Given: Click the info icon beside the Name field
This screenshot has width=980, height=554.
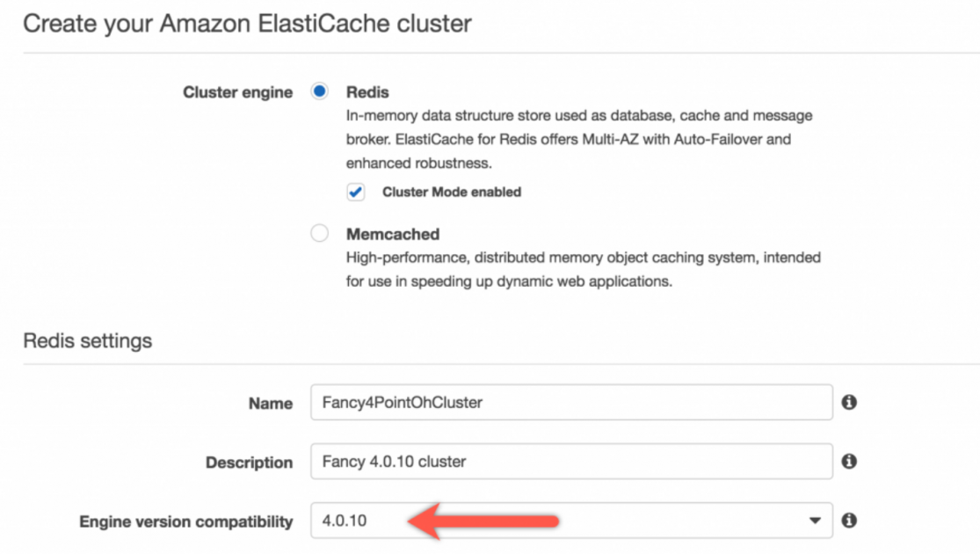Looking at the screenshot, I should [849, 403].
